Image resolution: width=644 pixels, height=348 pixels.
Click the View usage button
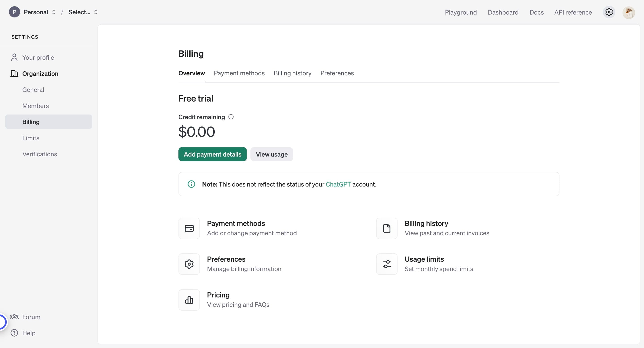click(x=271, y=154)
